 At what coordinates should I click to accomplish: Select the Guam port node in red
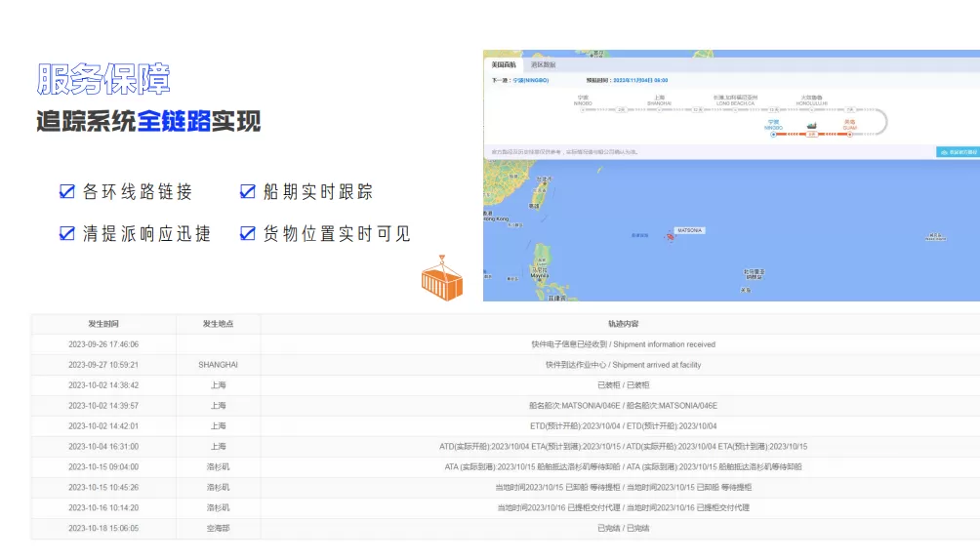[x=850, y=134]
